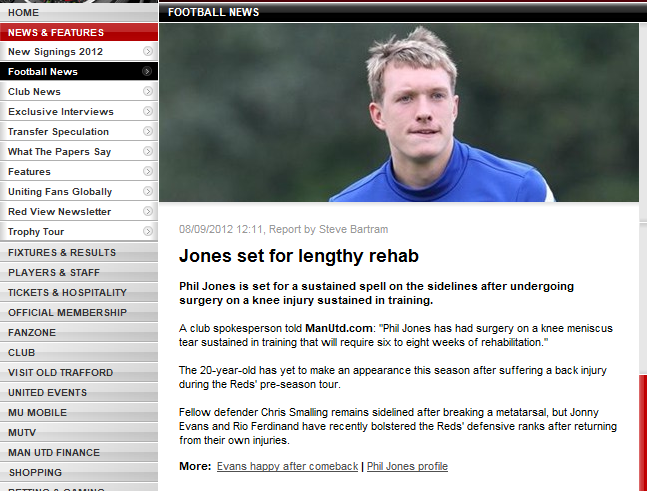The width and height of the screenshot is (647, 491).
Task: Open the MUTV navigation item
Action: coord(79,433)
